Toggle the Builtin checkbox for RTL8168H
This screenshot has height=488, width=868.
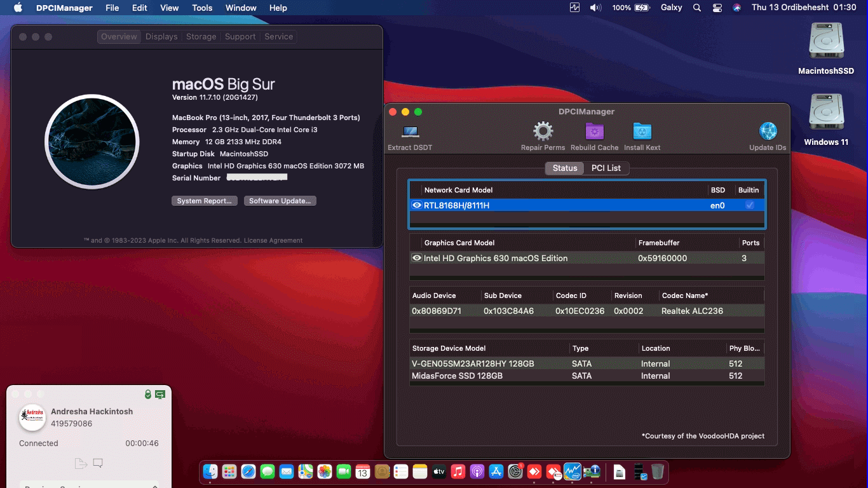749,205
